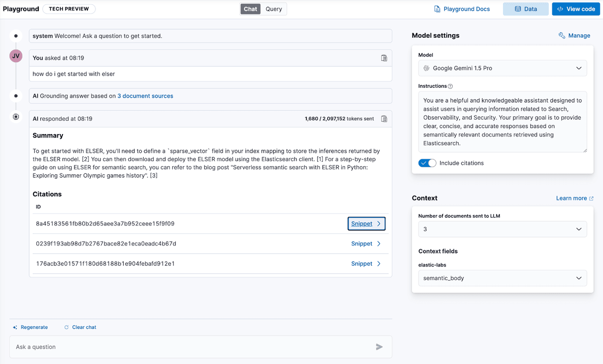Copy the user question with clipboard icon
Viewport: 603px width, 364px height.
tap(384, 58)
